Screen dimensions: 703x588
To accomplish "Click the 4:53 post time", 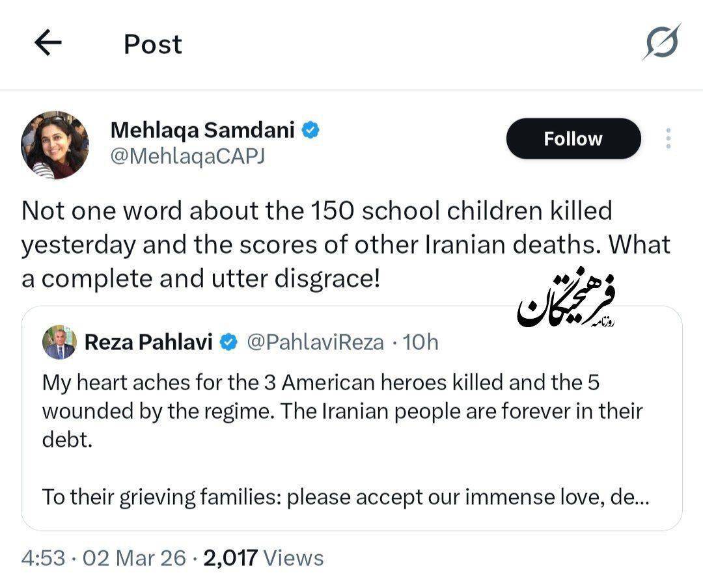I will pos(43,558).
